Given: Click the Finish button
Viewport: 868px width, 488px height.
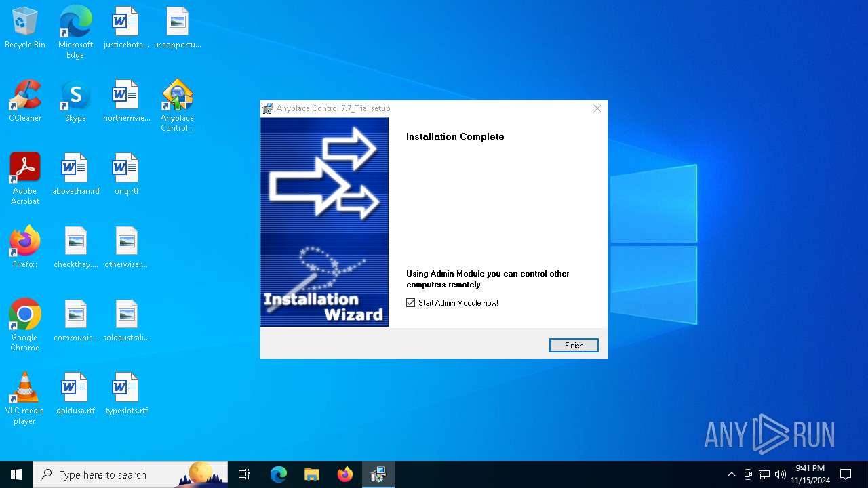Looking at the screenshot, I should pyautogui.click(x=574, y=346).
